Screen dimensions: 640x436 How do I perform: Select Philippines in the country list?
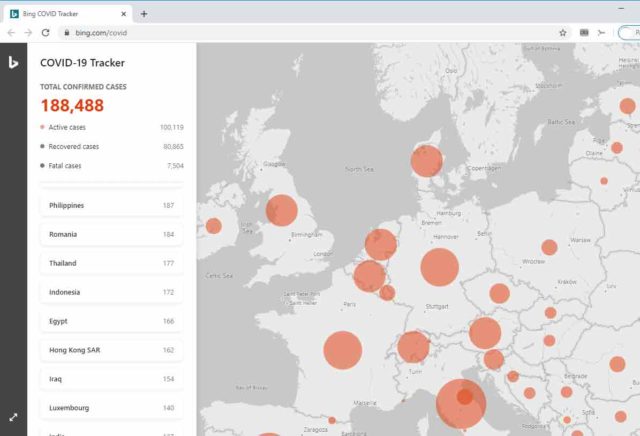pos(111,205)
